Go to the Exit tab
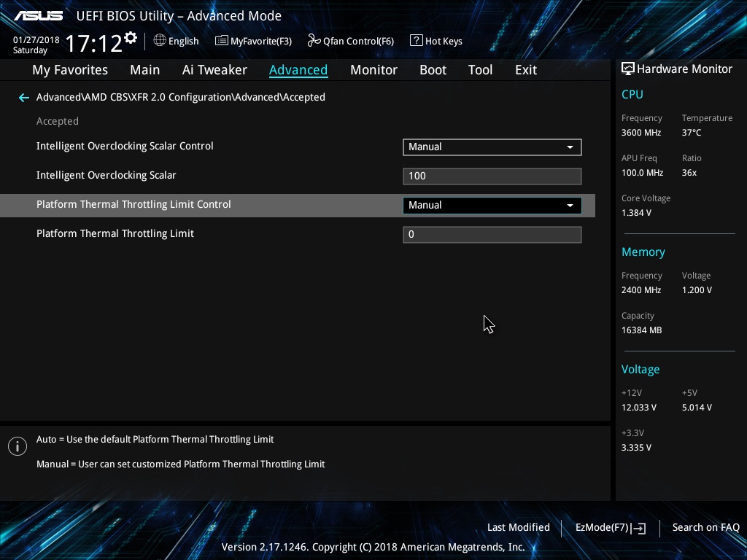Image resolution: width=747 pixels, height=560 pixels. pos(526,70)
